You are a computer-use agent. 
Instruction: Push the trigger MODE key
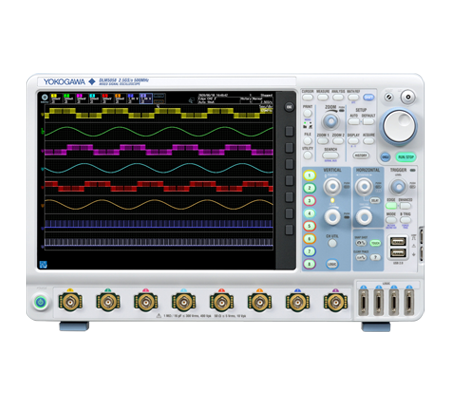391,220
